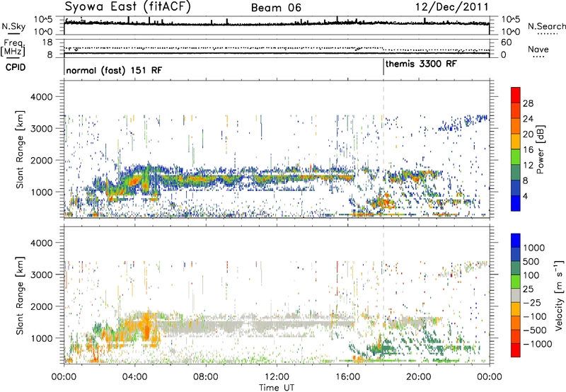Pick the light green segment of Power colorbar
Viewport: 566px width, 392px height.
coord(516,157)
